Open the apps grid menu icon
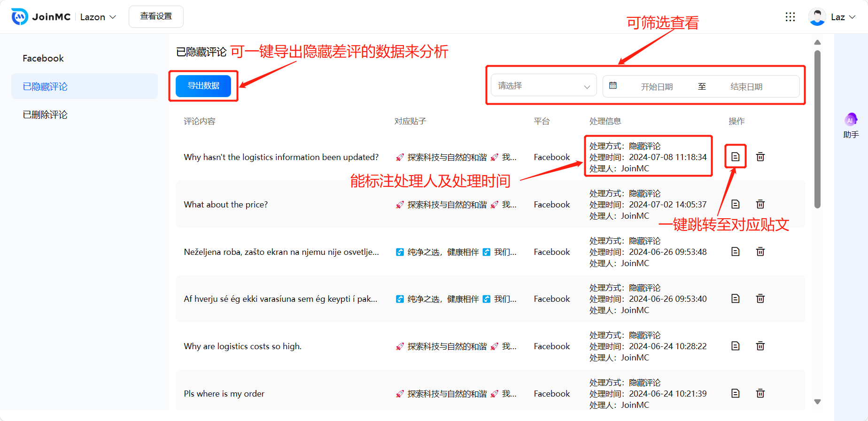 pyautogui.click(x=790, y=17)
